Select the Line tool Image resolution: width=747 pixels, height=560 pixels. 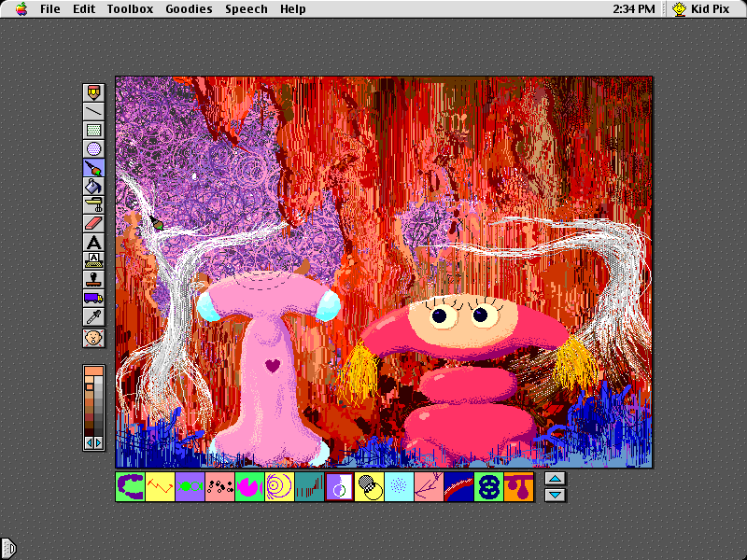tap(93, 112)
